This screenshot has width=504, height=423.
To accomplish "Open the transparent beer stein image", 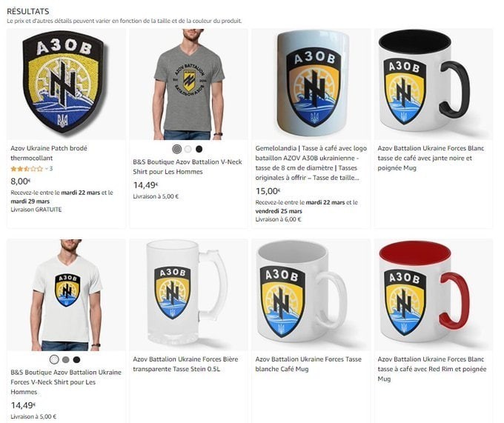I will (189, 295).
